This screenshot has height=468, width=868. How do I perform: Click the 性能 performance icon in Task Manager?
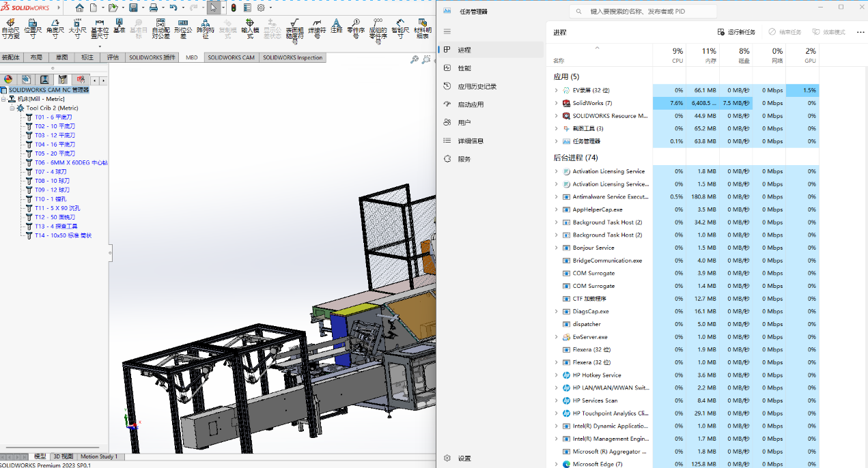tap(447, 68)
